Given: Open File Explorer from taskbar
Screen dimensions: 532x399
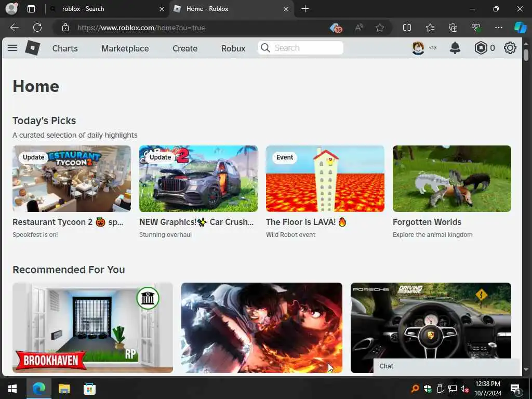Looking at the screenshot, I should click(64, 389).
